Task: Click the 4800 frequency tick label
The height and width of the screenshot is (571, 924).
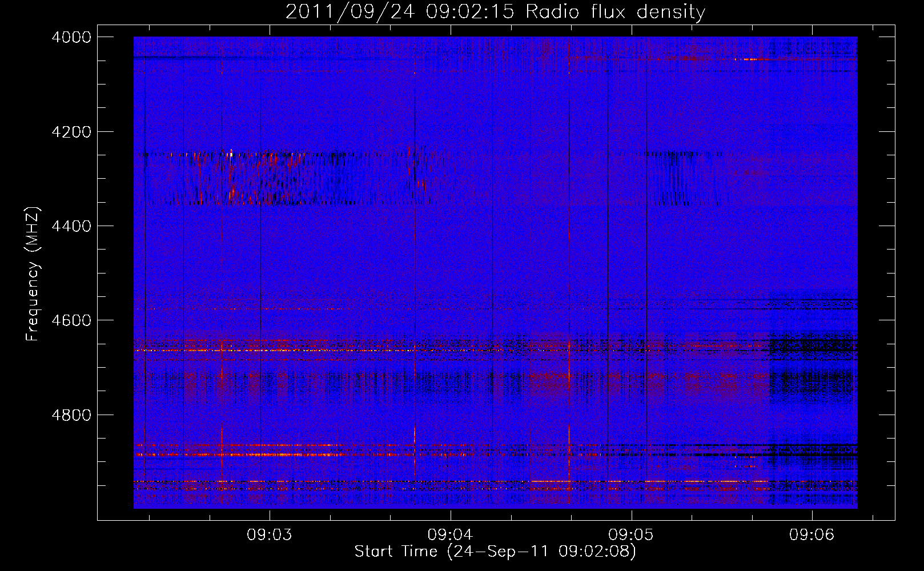Action: (x=71, y=415)
